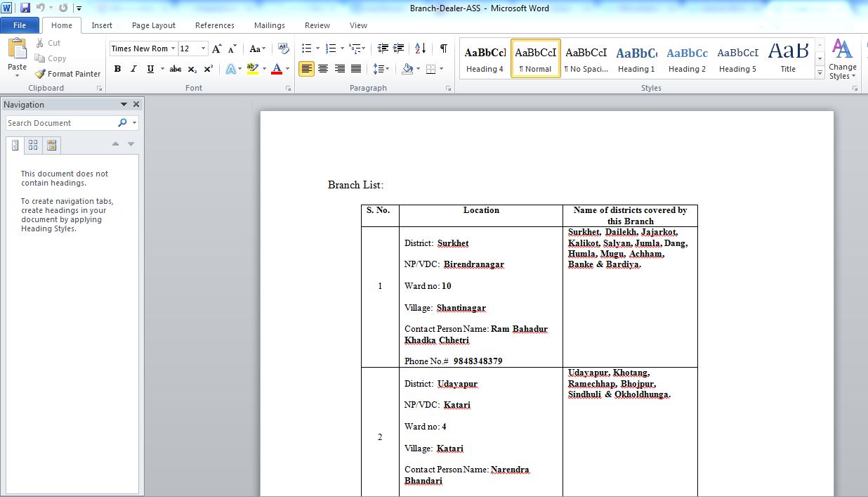Viewport: 868px width, 497px height.
Task: Open the underline style dropdown arrow
Action: (162, 69)
